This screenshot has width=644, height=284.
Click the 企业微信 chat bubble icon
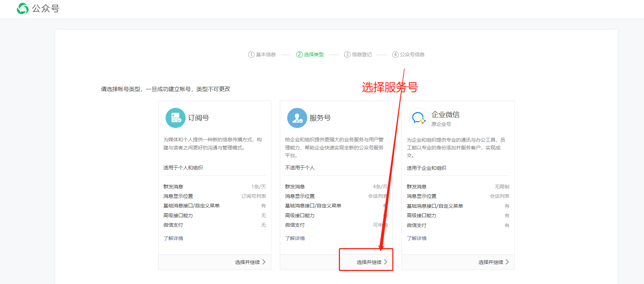click(x=419, y=118)
